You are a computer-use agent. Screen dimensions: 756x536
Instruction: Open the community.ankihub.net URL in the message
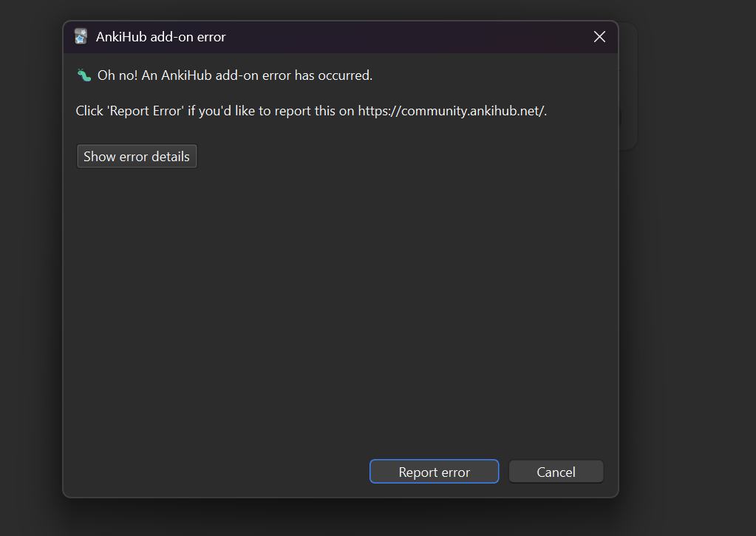tap(452, 111)
